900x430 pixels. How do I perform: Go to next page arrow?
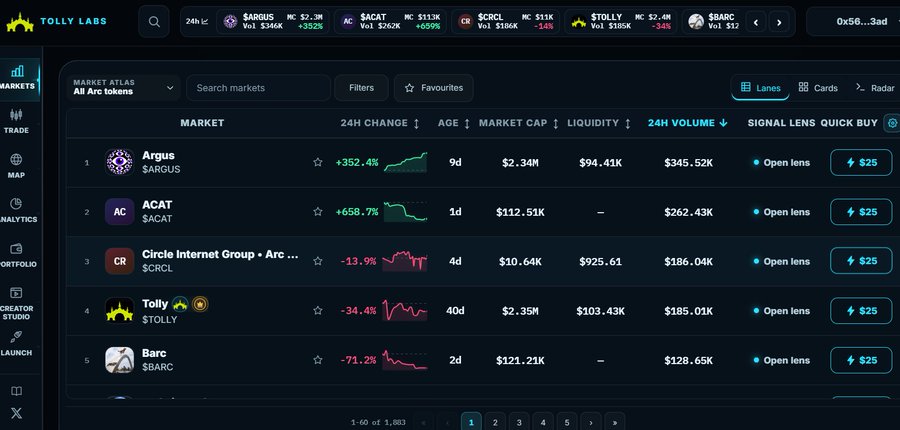tap(591, 422)
